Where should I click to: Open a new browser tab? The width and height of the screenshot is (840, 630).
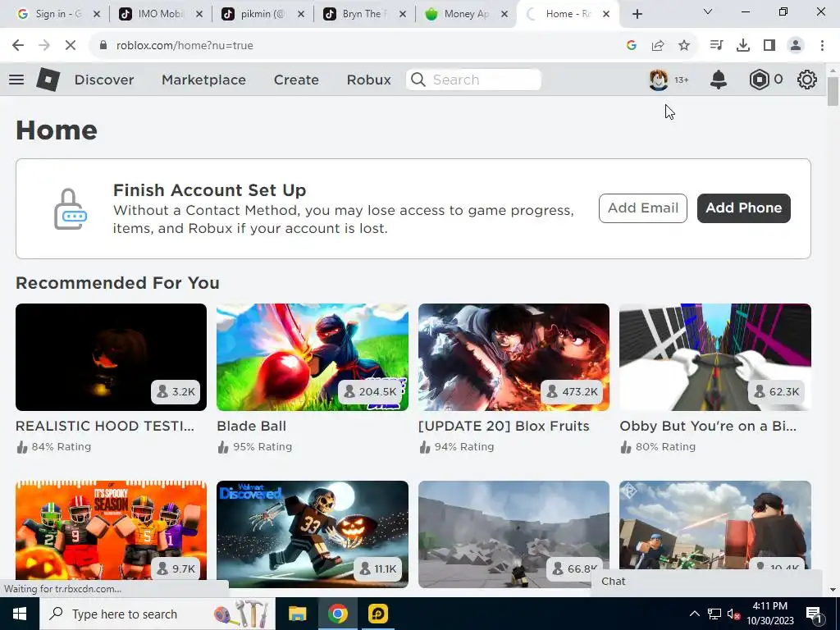(637, 15)
